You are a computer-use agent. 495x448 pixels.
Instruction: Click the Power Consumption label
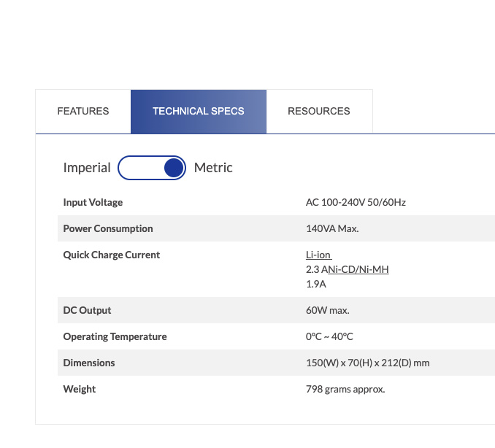(108, 228)
